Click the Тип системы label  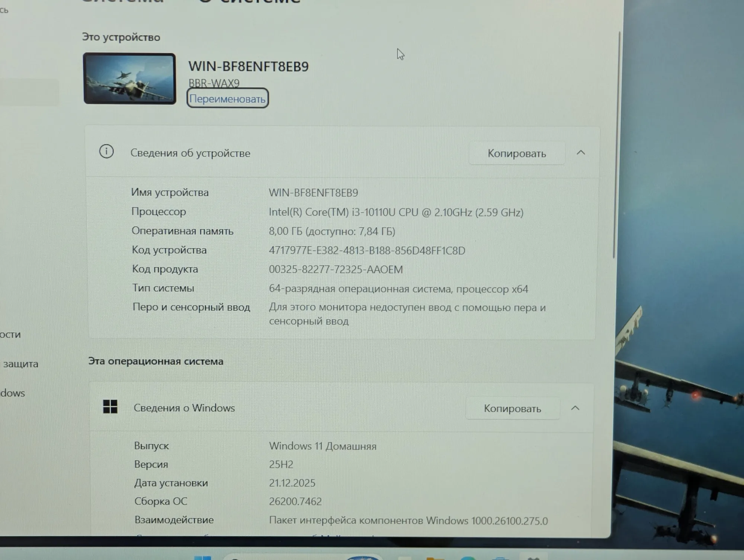(x=163, y=288)
